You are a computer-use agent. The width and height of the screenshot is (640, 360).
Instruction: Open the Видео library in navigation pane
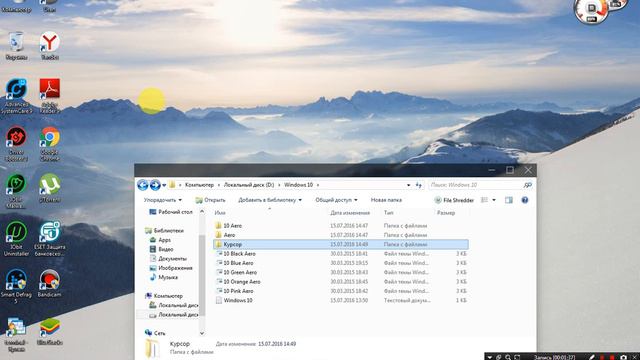click(x=161, y=249)
